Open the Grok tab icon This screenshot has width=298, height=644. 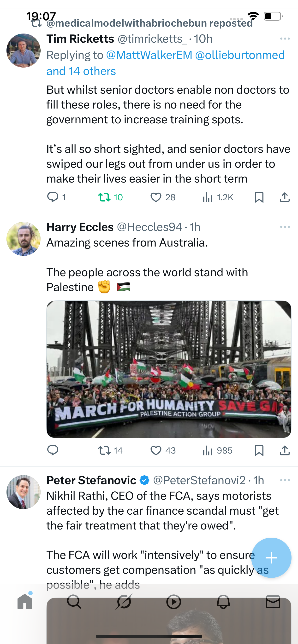tap(124, 602)
